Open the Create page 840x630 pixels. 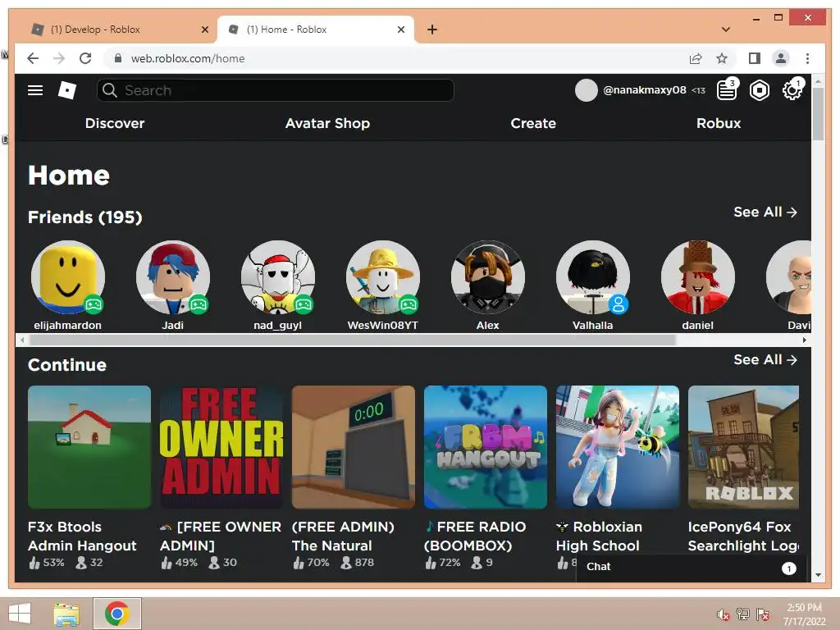[x=533, y=123]
